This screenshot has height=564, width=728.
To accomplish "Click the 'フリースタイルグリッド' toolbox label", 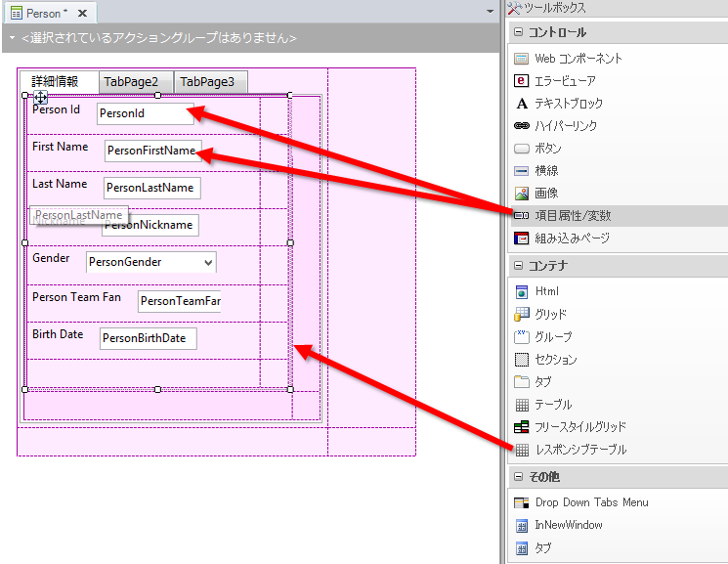I will 580,427.
